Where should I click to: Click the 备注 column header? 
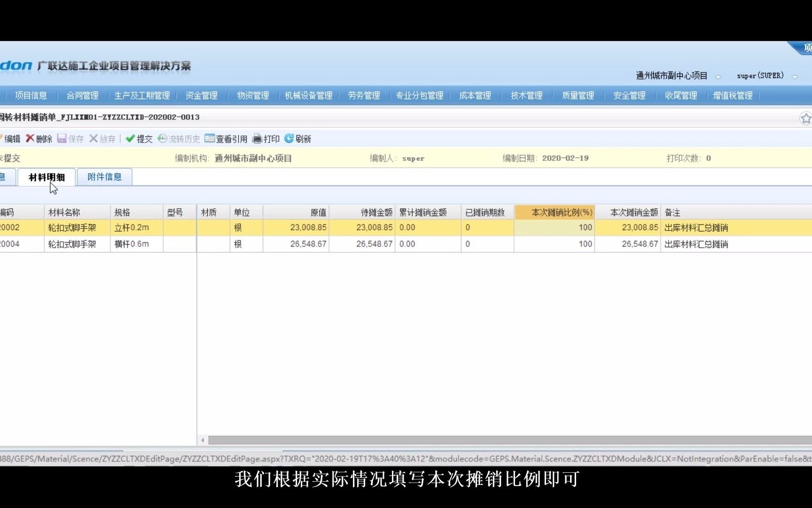(736, 213)
